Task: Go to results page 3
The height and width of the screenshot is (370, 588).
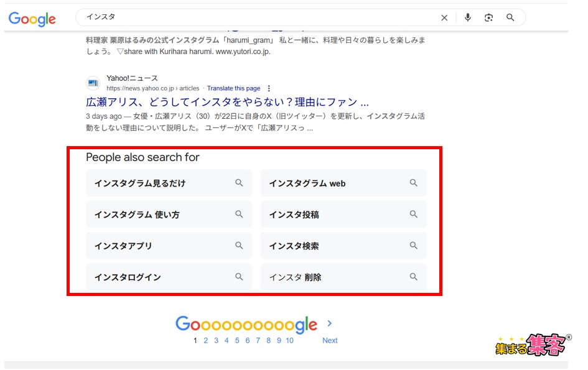Action: click(216, 340)
